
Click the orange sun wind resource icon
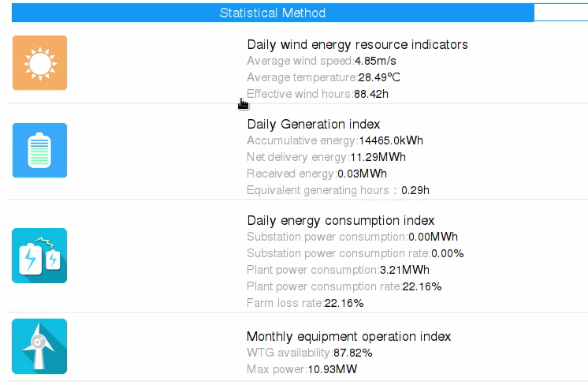(39, 62)
